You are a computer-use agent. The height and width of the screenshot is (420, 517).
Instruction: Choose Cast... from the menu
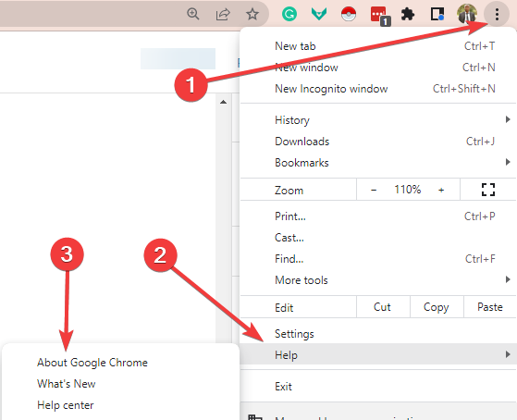[378, 238]
